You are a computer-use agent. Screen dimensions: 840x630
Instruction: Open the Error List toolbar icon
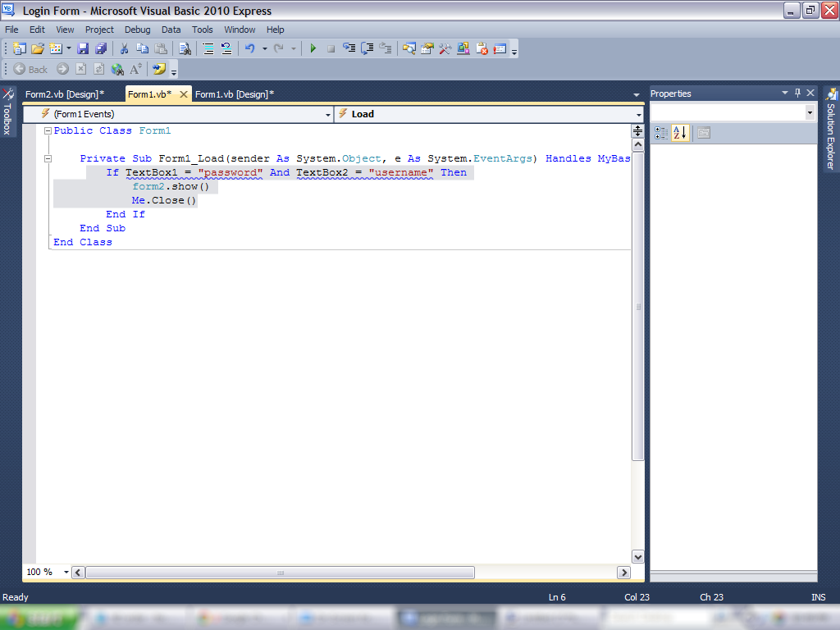(482, 49)
